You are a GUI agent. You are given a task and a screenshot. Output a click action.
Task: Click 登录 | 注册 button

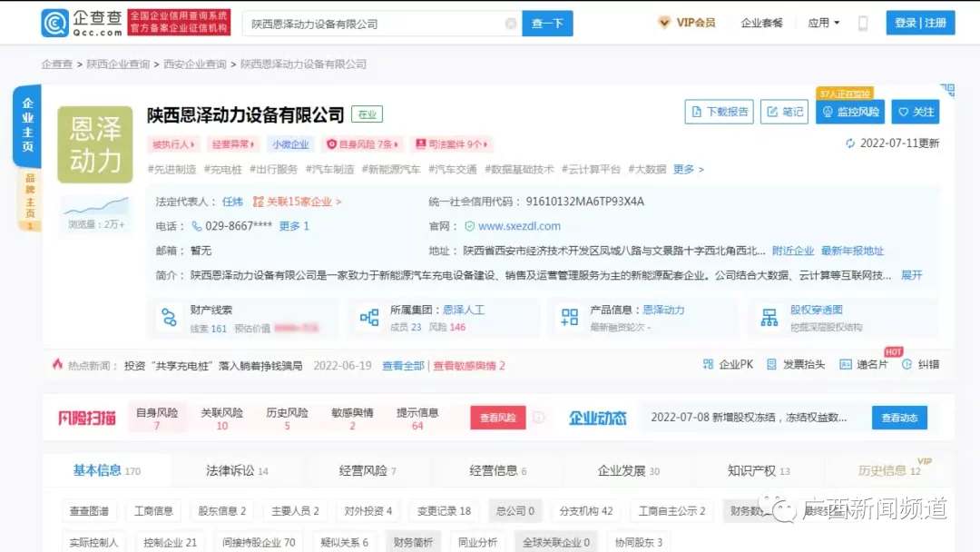[920, 23]
